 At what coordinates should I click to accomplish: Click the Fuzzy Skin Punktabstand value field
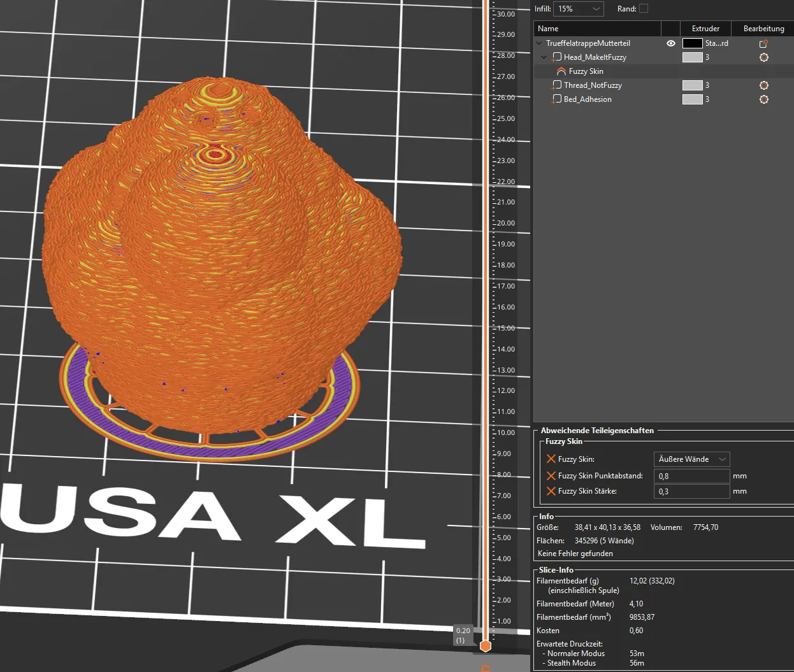692,476
